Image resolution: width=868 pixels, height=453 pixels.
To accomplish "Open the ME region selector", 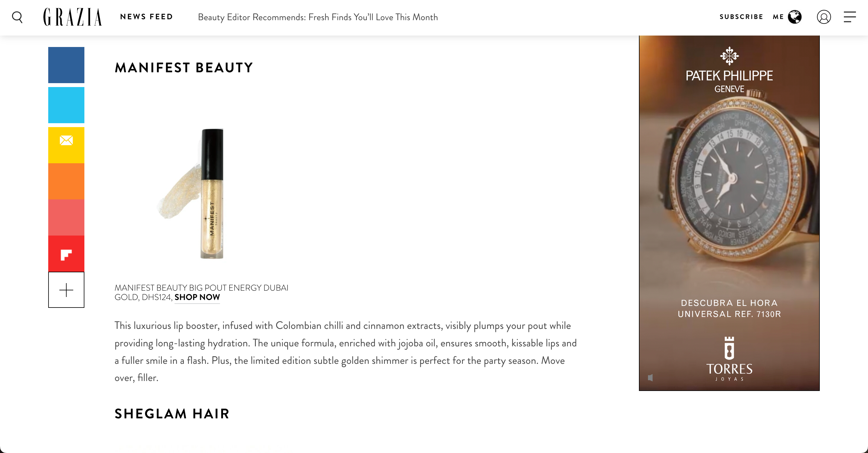I will [778, 17].
